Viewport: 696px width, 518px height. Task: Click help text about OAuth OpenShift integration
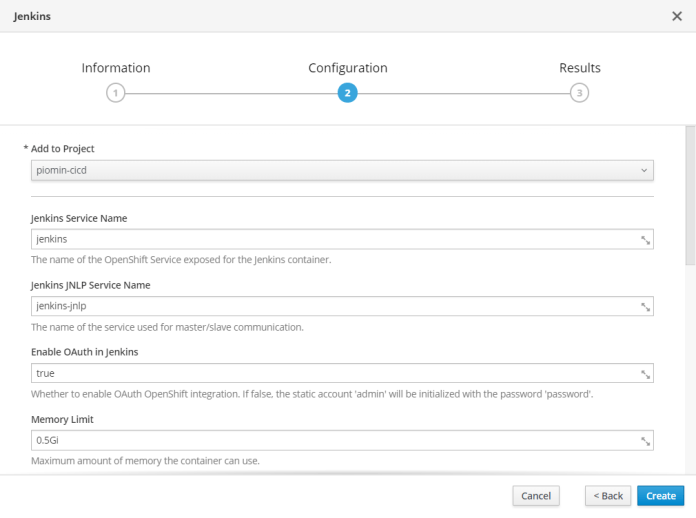[312, 394]
